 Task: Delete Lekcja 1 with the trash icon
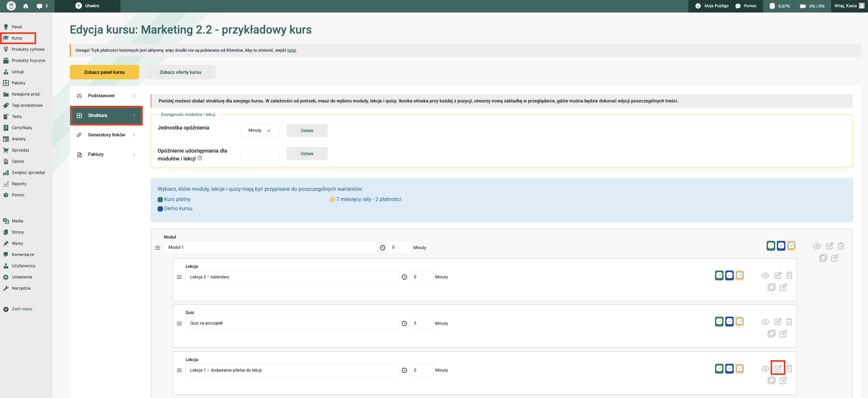pyautogui.click(x=789, y=368)
